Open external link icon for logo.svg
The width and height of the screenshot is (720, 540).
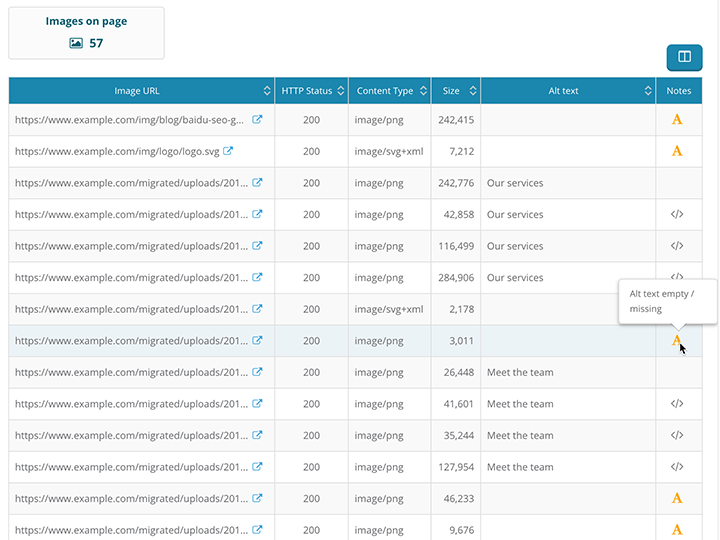(228, 151)
